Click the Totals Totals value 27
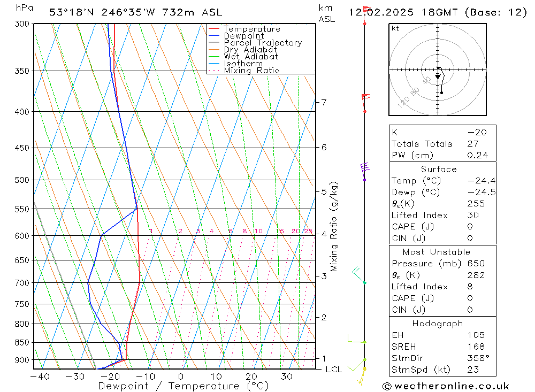The height and width of the screenshot is (392, 535). click(x=473, y=144)
